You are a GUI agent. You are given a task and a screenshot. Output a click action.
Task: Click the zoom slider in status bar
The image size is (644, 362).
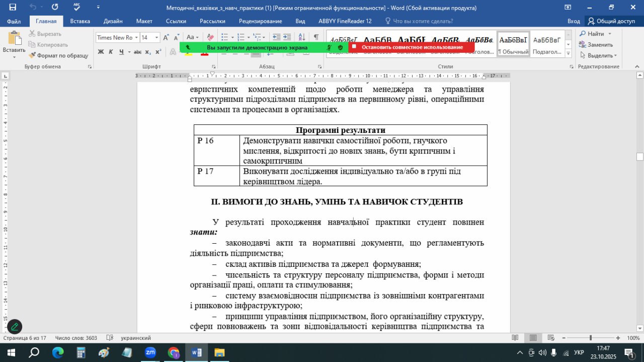591,338
